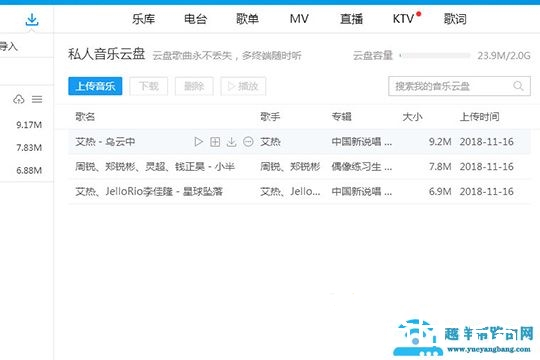The image size is (540, 360).
Task: Select the song 星球坠落 row
Action: click(299, 191)
